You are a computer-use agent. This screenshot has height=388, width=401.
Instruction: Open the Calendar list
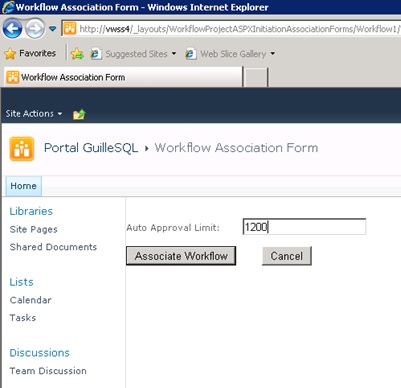pyautogui.click(x=31, y=300)
